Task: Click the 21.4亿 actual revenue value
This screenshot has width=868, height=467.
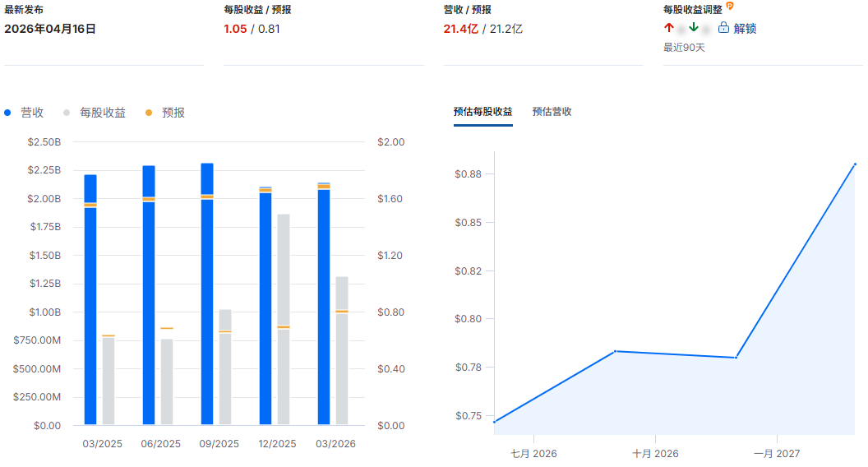Action: coord(460,29)
